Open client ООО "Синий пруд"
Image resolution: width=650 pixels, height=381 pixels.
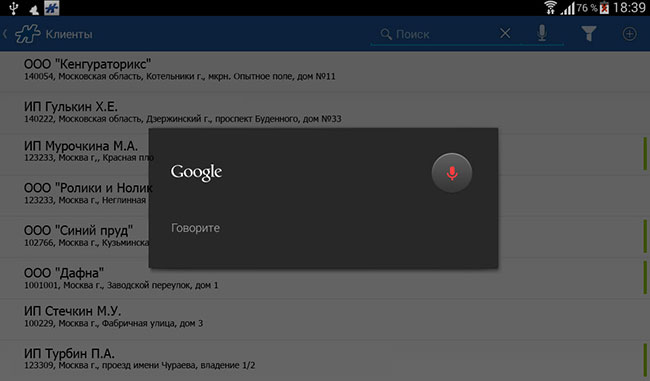[75, 236]
